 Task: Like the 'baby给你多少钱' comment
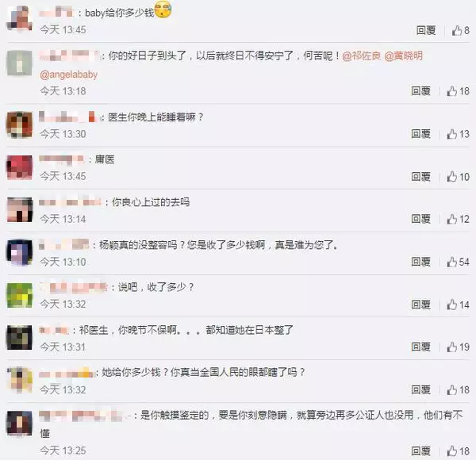(x=460, y=30)
